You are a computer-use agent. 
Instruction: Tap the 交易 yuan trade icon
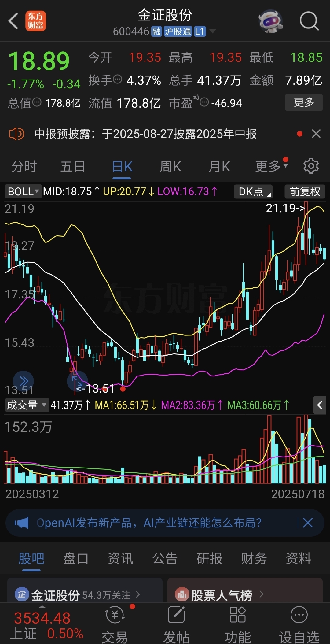pyautogui.click(x=115, y=615)
